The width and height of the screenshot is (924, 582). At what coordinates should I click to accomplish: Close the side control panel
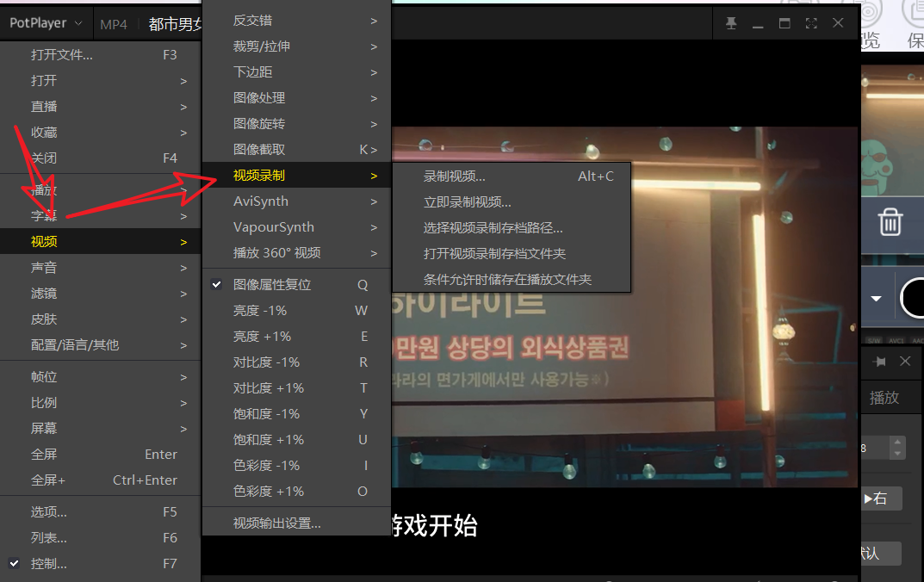coord(905,362)
